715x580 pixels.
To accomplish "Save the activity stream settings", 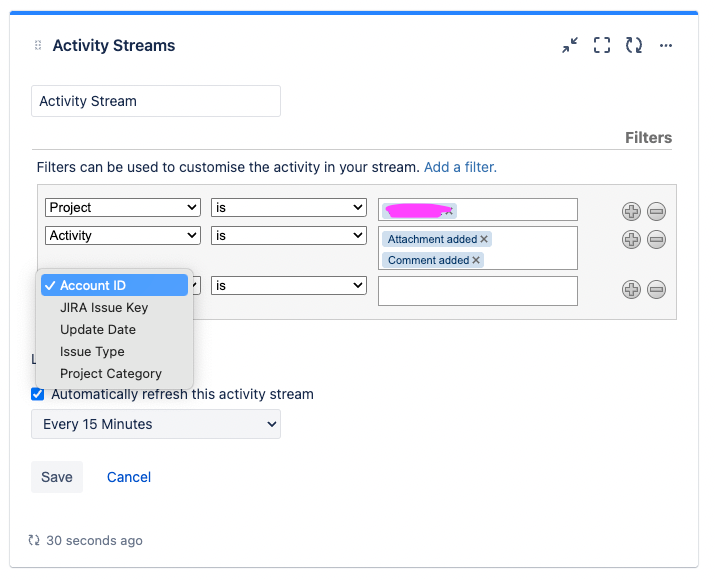I will [57, 477].
